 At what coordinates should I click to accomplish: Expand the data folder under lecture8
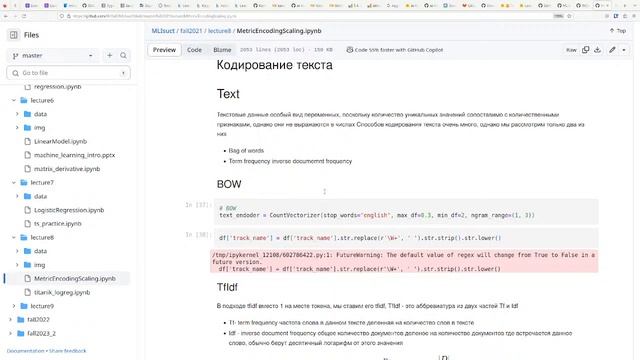click(17, 251)
